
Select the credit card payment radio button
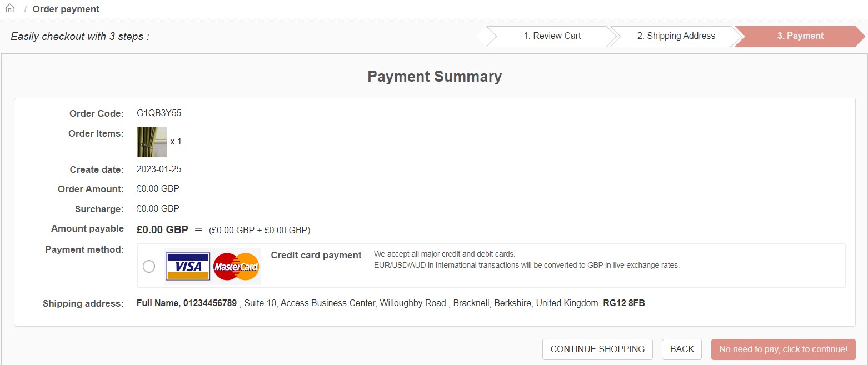pos(149,267)
